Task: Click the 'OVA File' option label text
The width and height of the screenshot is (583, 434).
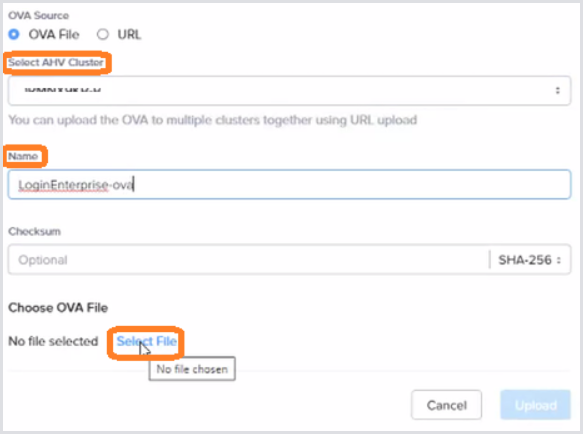Action: coord(54,35)
